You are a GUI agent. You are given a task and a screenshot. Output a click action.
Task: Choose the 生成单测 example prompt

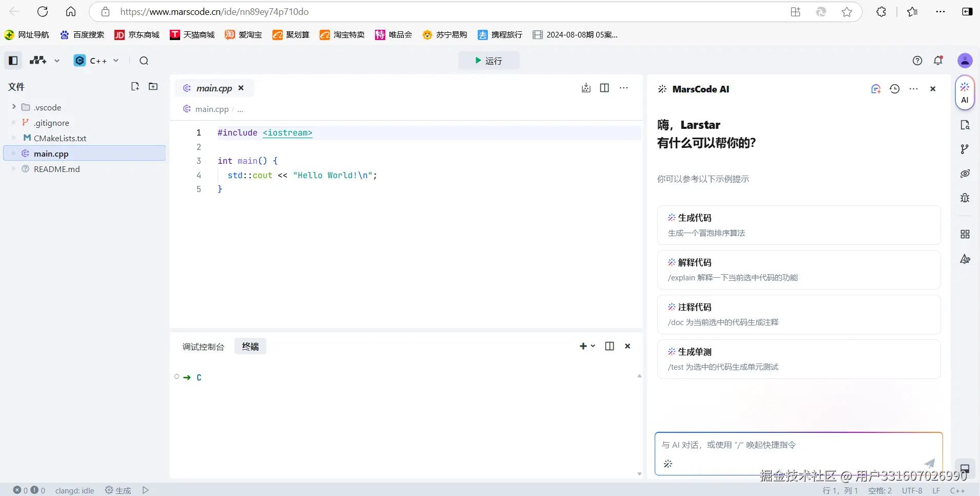click(x=799, y=359)
